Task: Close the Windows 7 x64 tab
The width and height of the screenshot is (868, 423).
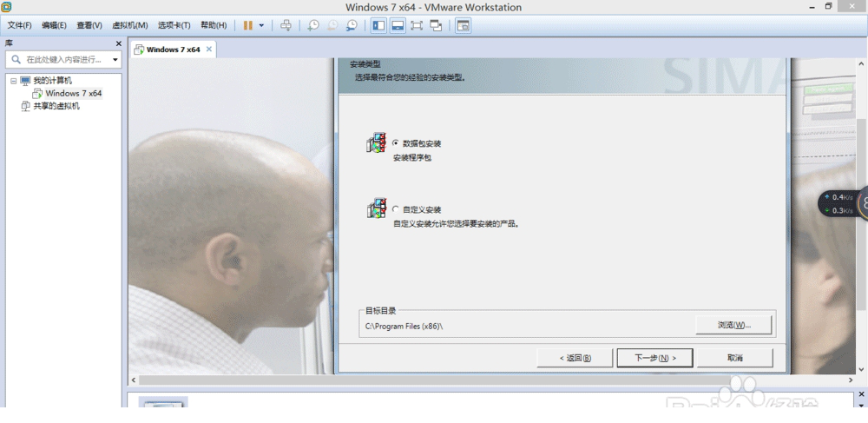Action: point(208,50)
